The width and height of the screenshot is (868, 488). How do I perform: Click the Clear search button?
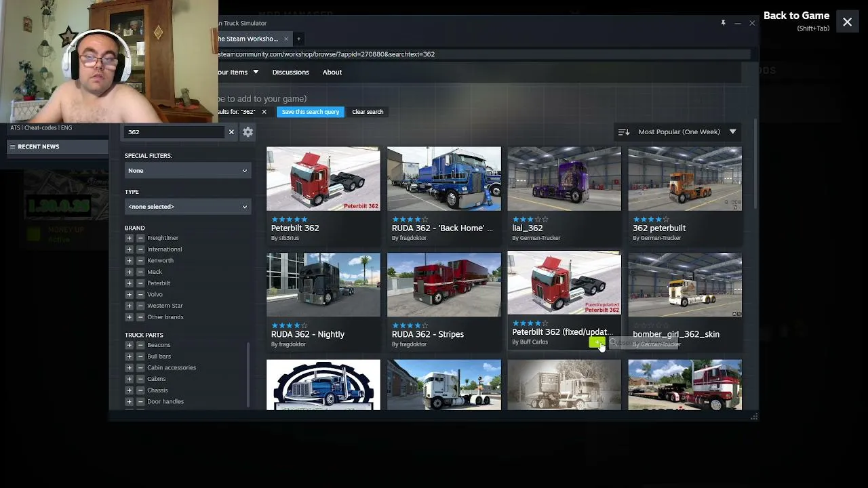click(x=368, y=112)
